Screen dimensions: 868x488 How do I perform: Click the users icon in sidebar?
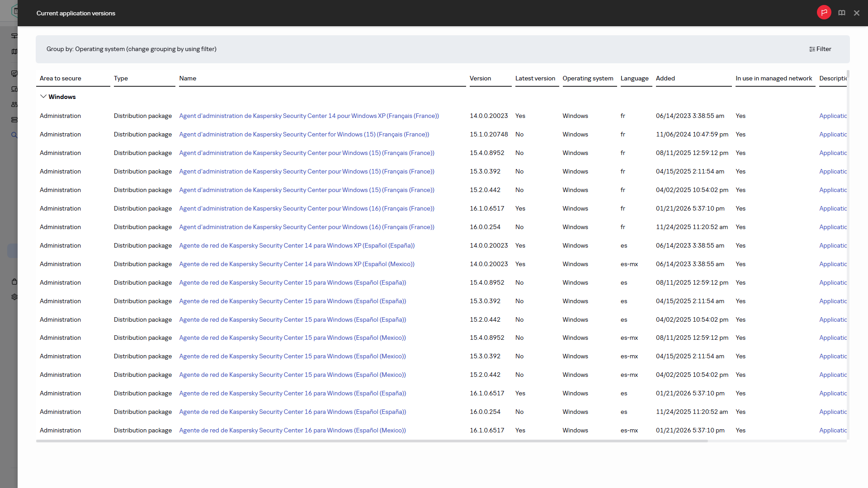point(14,104)
